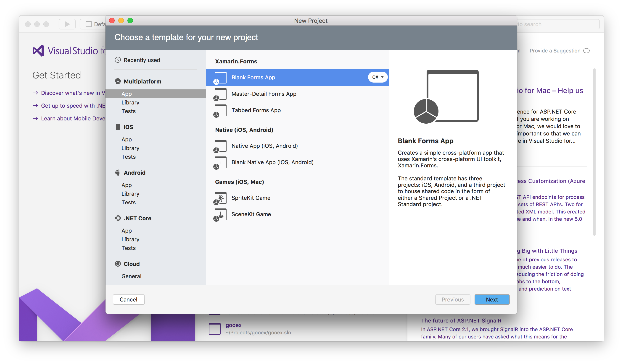This screenshot has height=364, width=623.
Task: Choose Tabbed Forms App label
Action: coord(256,110)
